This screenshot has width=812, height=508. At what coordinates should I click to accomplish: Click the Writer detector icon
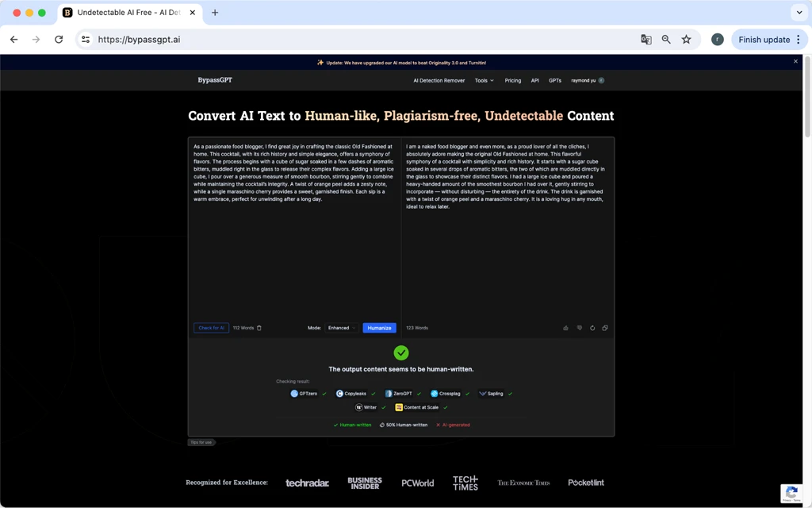(358, 407)
